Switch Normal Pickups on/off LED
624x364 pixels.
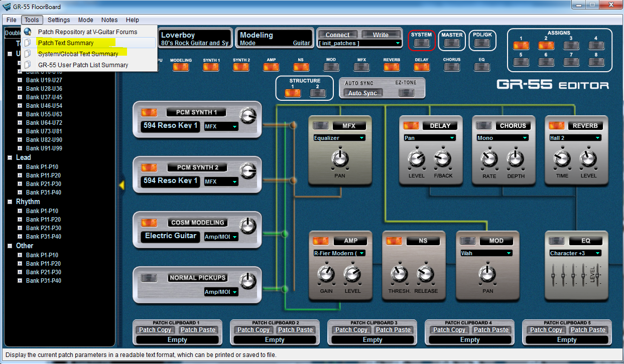click(x=149, y=278)
